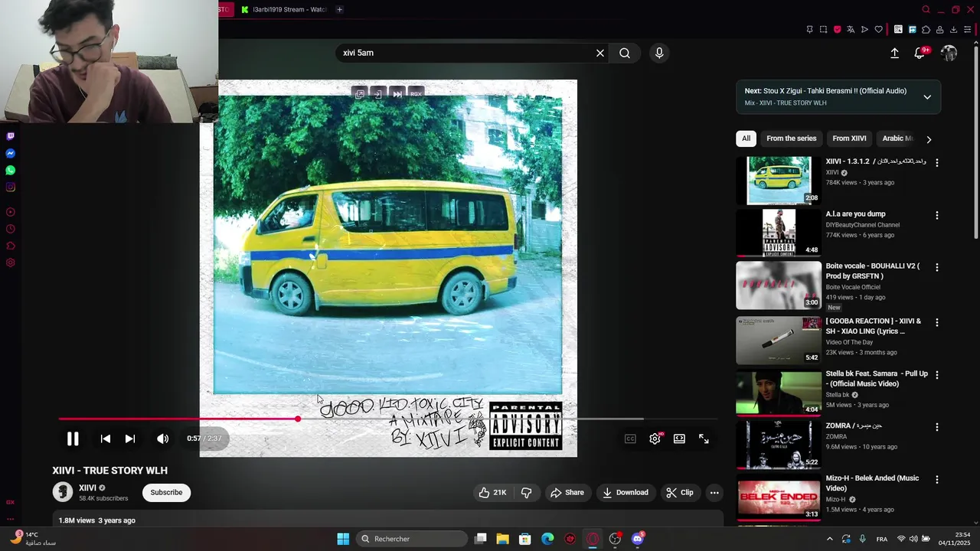
Task: Click the Download button
Action: pos(625,493)
